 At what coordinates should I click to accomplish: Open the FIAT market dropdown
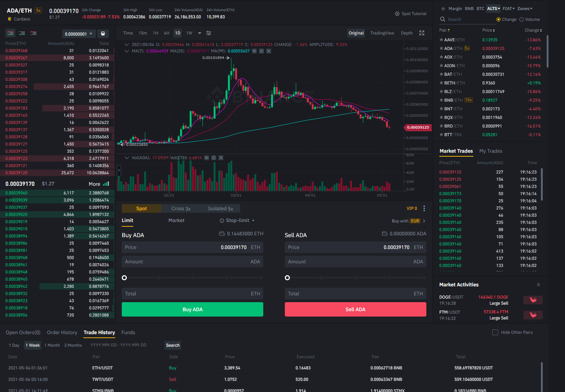pyautogui.click(x=509, y=9)
